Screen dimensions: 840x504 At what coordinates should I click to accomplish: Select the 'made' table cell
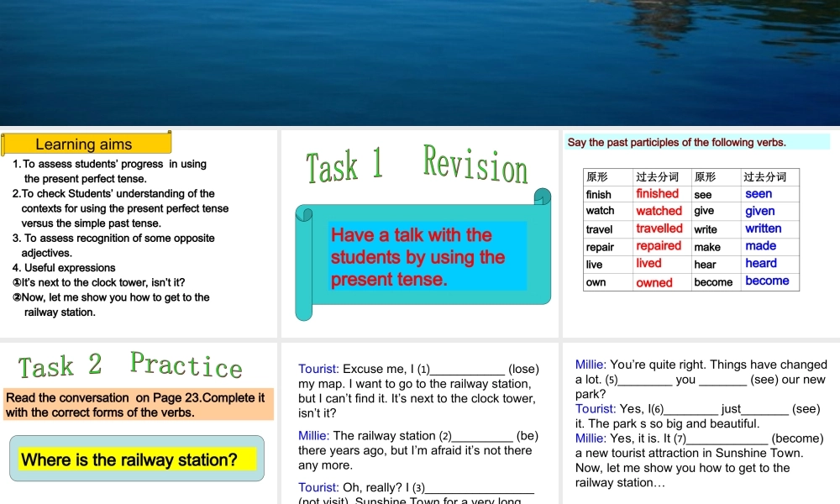click(769, 246)
